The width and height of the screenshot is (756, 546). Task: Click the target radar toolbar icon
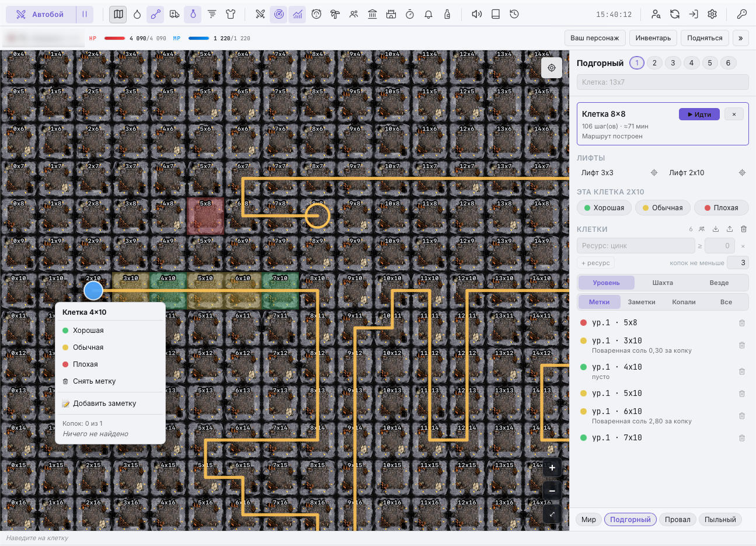point(279,14)
